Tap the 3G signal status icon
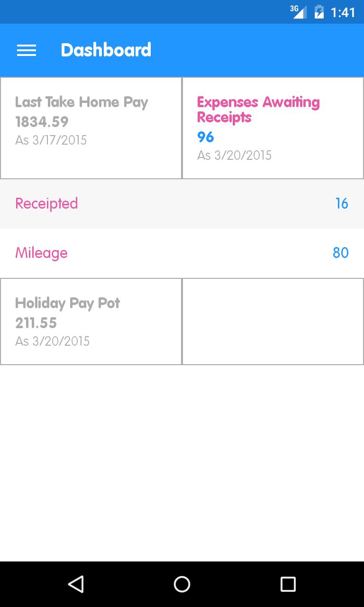 click(298, 12)
